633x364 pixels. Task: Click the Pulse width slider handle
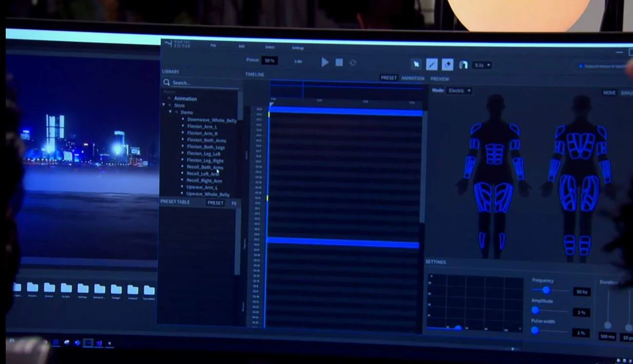535,330
